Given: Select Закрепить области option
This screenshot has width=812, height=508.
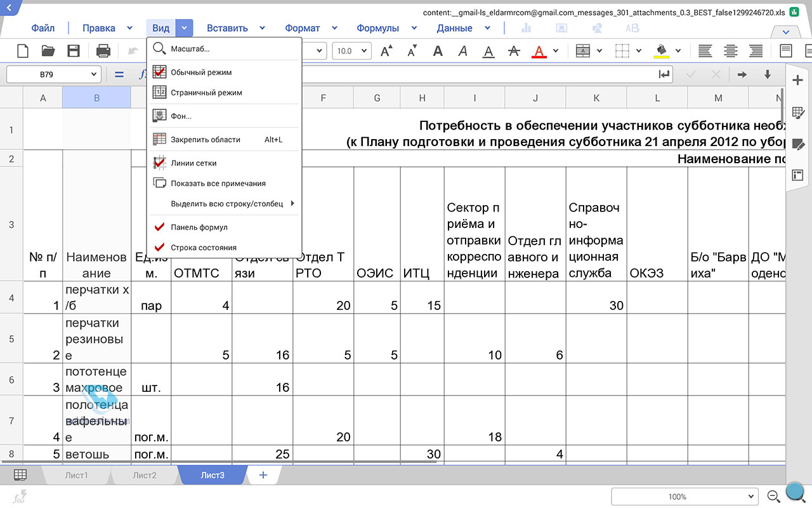Looking at the screenshot, I should click(x=224, y=139).
